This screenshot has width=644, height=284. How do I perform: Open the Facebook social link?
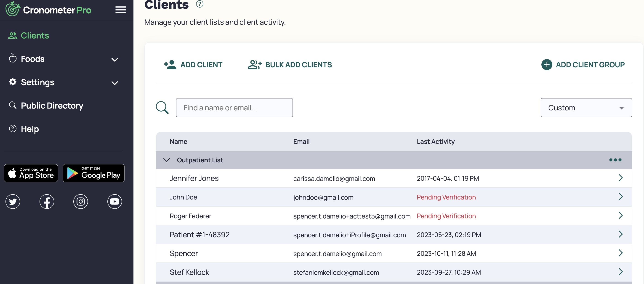click(47, 202)
